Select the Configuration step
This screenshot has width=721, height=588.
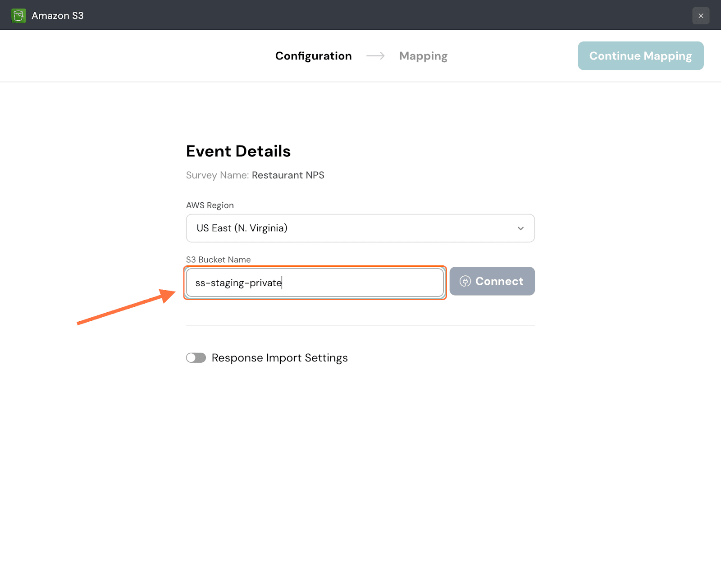313,56
